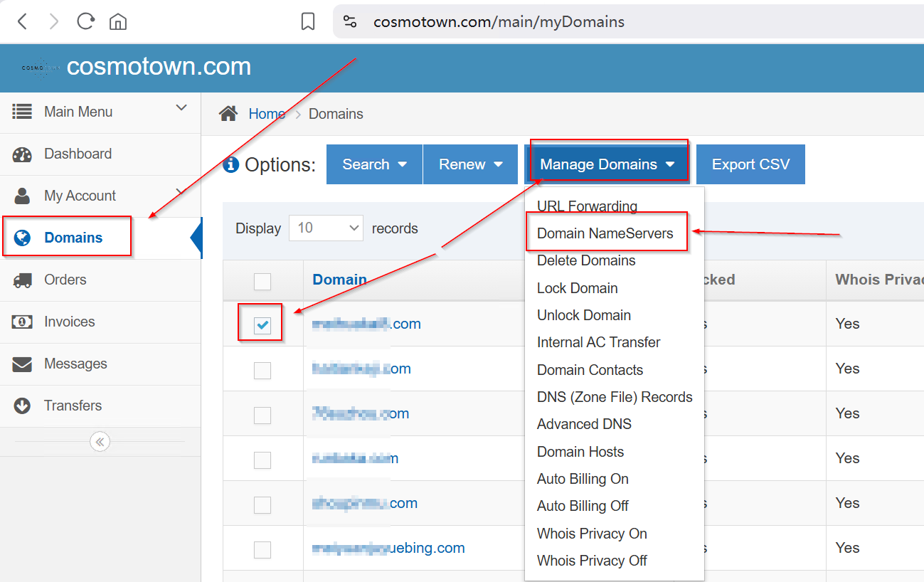Viewport: 924px width, 582px height.
Task: Choose Internal AC Transfer menu item
Action: coord(599,342)
